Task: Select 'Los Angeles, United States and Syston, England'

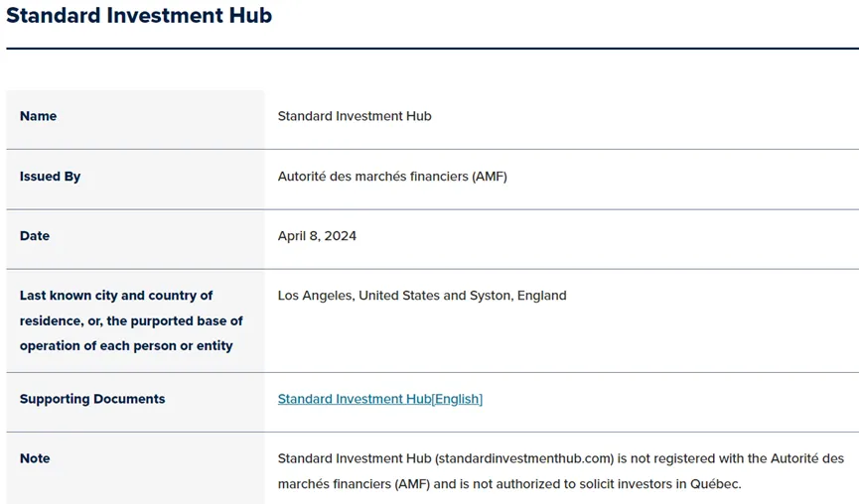Action: (x=422, y=296)
